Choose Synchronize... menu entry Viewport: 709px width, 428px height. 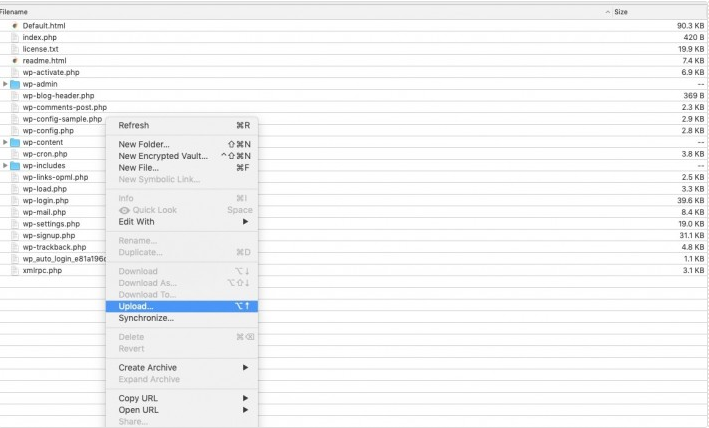pyautogui.click(x=182, y=318)
